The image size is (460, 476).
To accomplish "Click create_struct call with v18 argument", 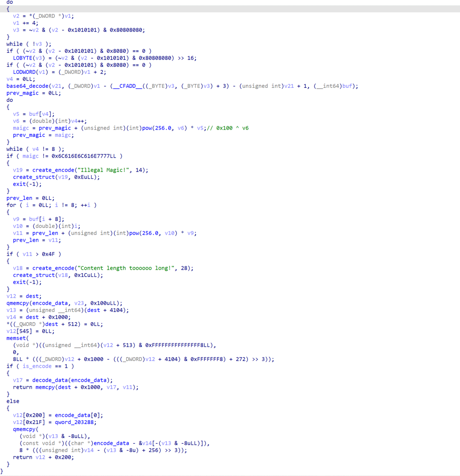I will coord(58,275).
